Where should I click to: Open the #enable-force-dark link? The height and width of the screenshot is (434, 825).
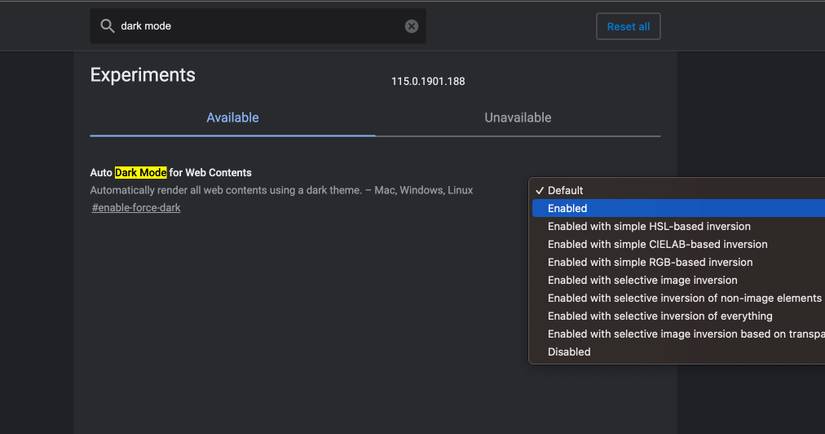(x=136, y=208)
